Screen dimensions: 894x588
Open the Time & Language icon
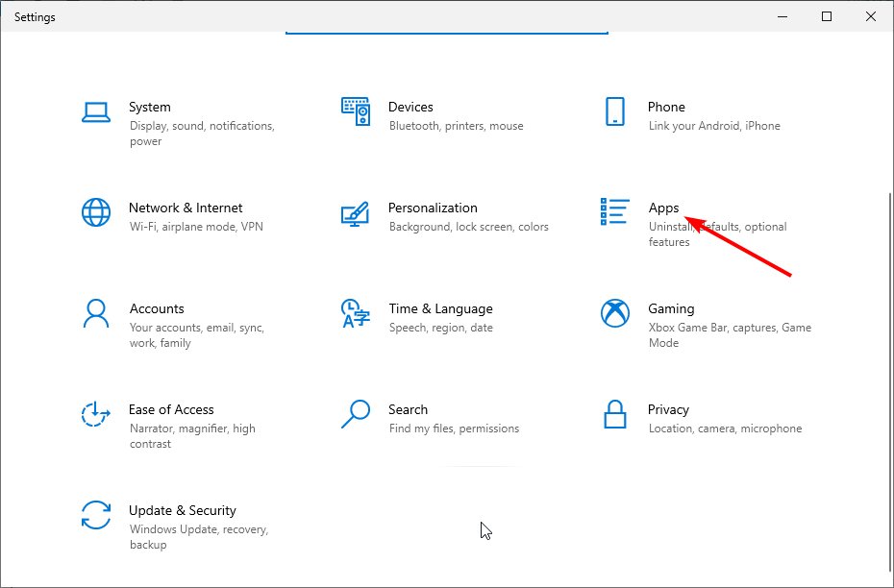coord(355,313)
